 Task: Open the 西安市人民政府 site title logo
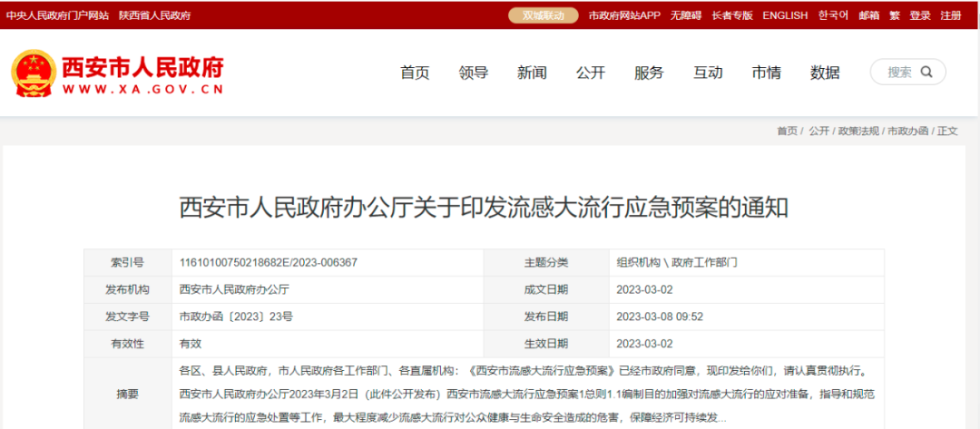point(142,73)
